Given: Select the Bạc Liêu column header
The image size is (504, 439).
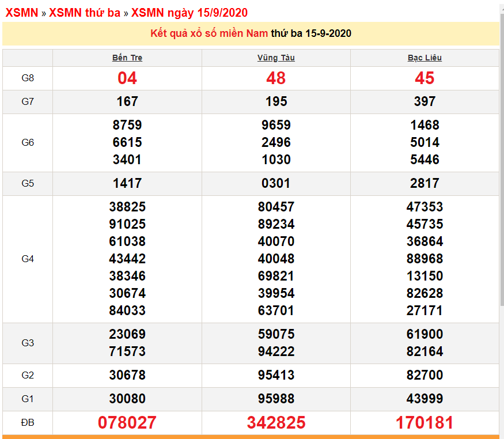Looking at the screenshot, I should [x=425, y=56].
